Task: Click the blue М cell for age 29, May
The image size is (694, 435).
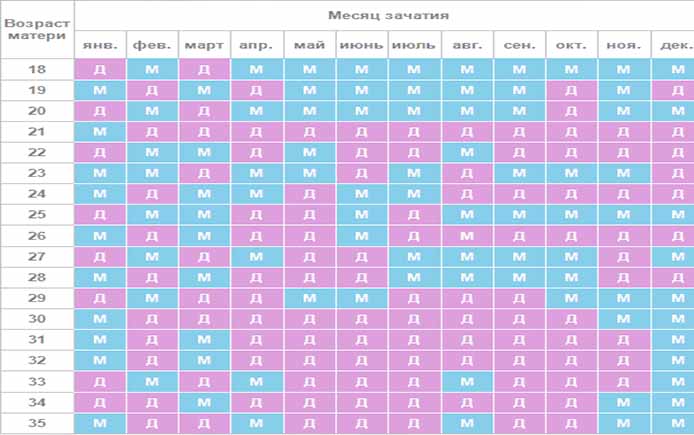Action: [309, 298]
